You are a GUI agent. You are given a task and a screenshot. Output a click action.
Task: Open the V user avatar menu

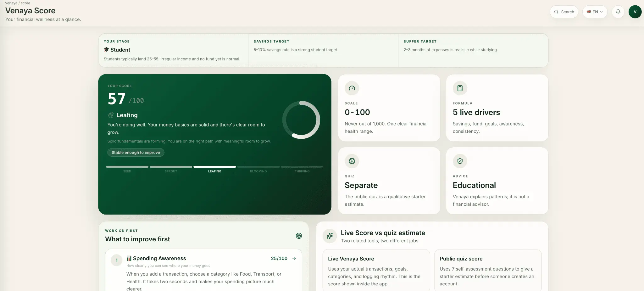[x=635, y=12]
